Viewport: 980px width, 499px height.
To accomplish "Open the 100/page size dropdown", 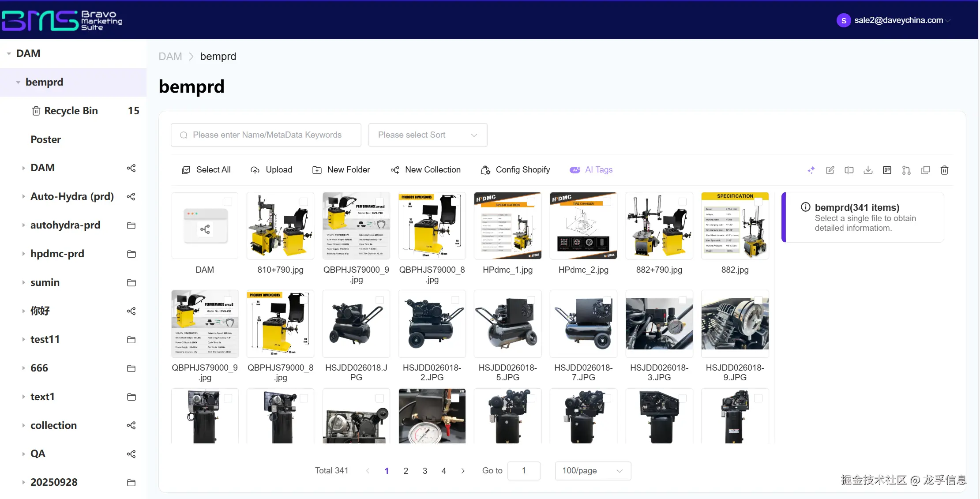I will pyautogui.click(x=593, y=471).
